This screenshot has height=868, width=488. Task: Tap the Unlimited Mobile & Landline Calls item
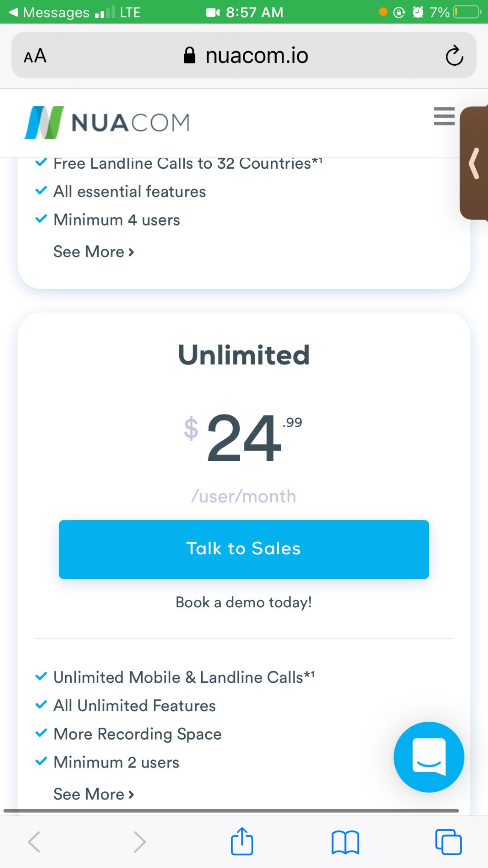183,677
